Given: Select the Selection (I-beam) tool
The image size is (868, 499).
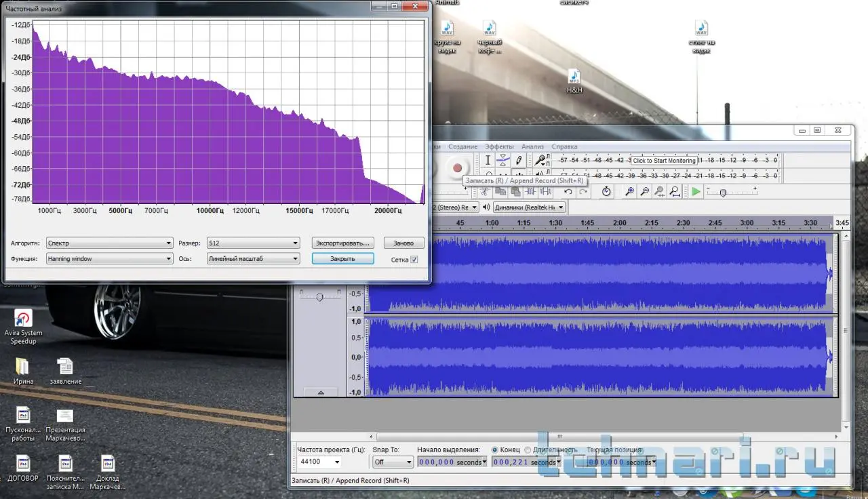Looking at the screenshot, I should (487, 161).
